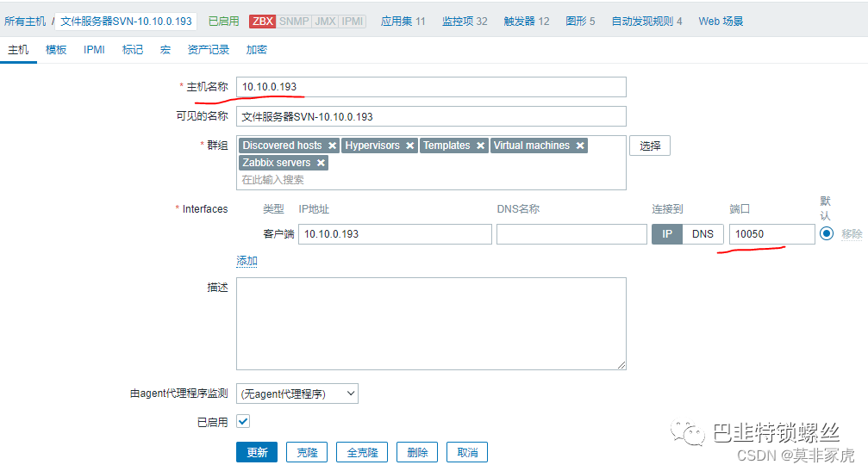This screenshot has height=471, width=868.
Task: Grab the description textarea resize handle
Action: 621,365
